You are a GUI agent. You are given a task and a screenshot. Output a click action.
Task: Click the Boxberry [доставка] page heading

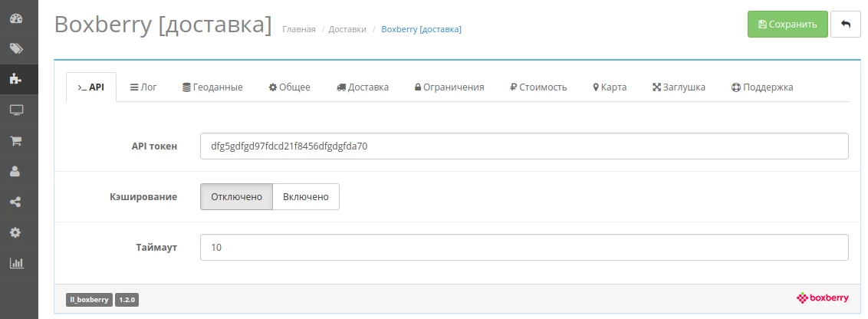(x=163, y=25)
